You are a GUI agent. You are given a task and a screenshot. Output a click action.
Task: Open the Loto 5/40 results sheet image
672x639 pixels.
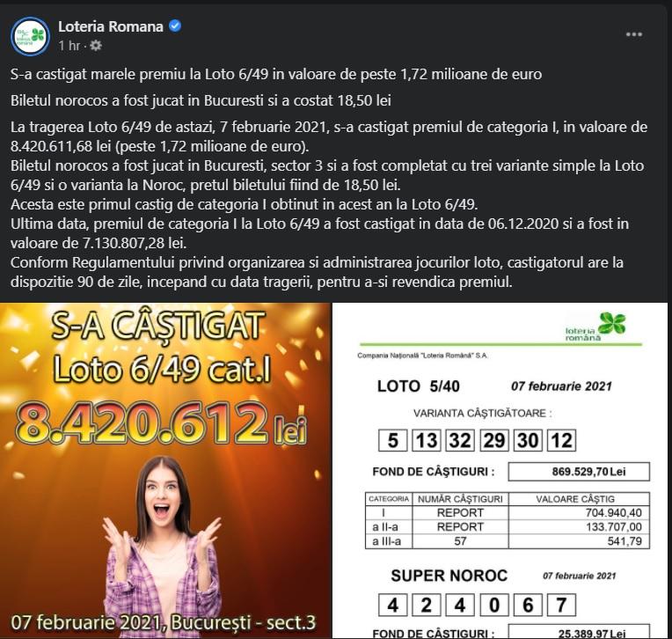pyautogui.click(x=500, y=471)
